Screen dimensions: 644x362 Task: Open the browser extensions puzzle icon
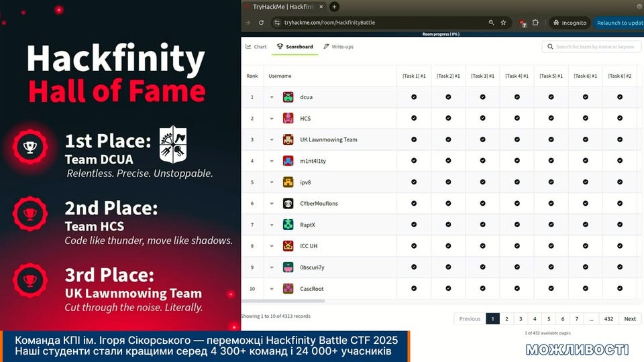click(535, 22)
